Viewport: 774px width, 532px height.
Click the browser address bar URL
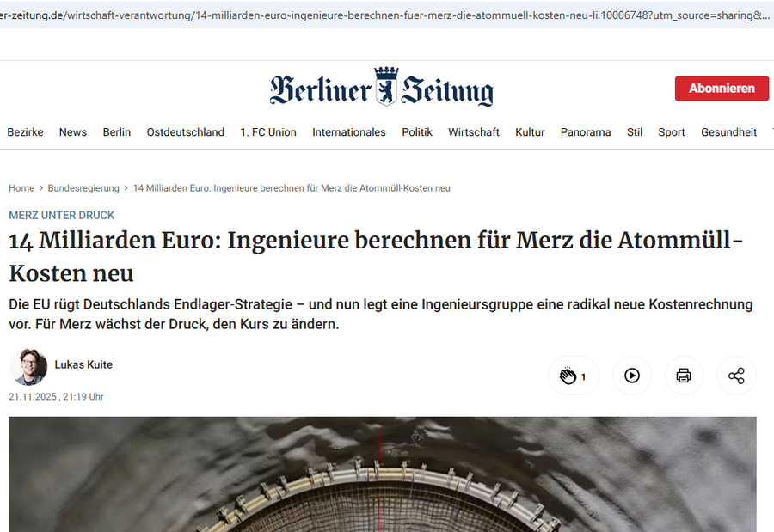coord(370,13)
